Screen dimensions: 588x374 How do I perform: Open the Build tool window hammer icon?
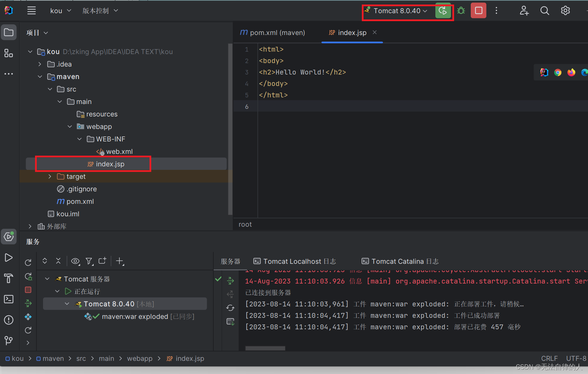tap(9, 278)
